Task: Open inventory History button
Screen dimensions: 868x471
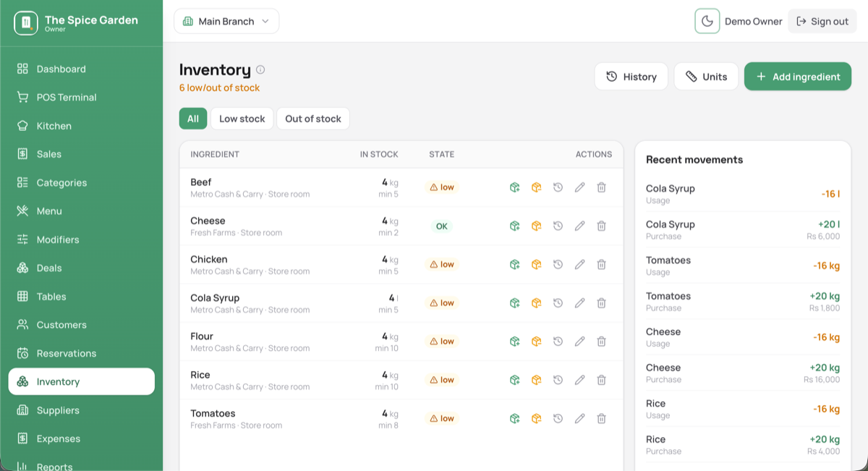Action: click(631, 77)
